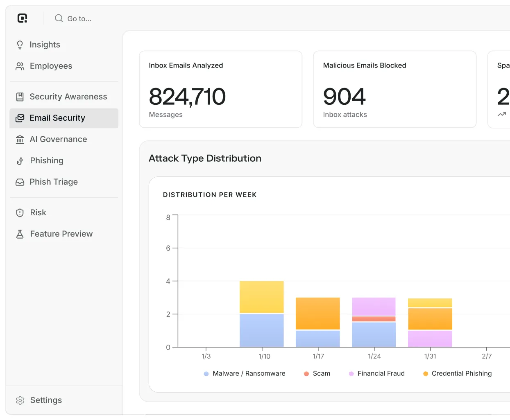Image resolution: width=510 pixels, height=420 pixels.
Task: Open Insights via lightbulb icon
Action: 20,45
